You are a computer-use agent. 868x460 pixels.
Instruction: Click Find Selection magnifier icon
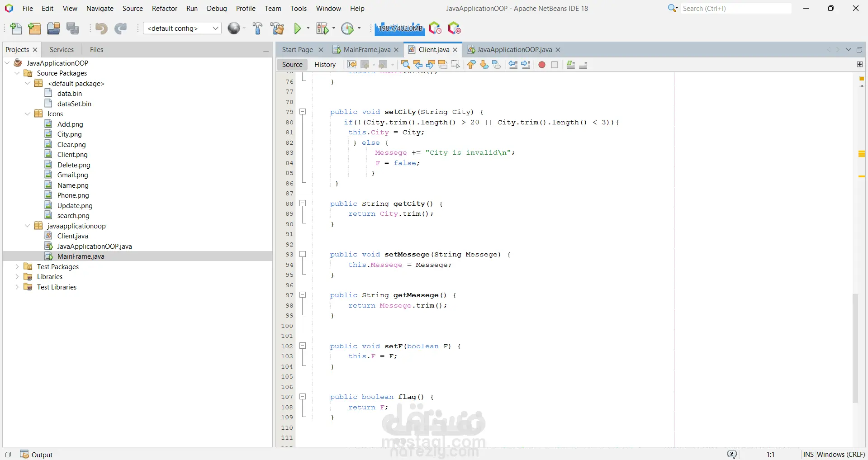click(406, 65)
